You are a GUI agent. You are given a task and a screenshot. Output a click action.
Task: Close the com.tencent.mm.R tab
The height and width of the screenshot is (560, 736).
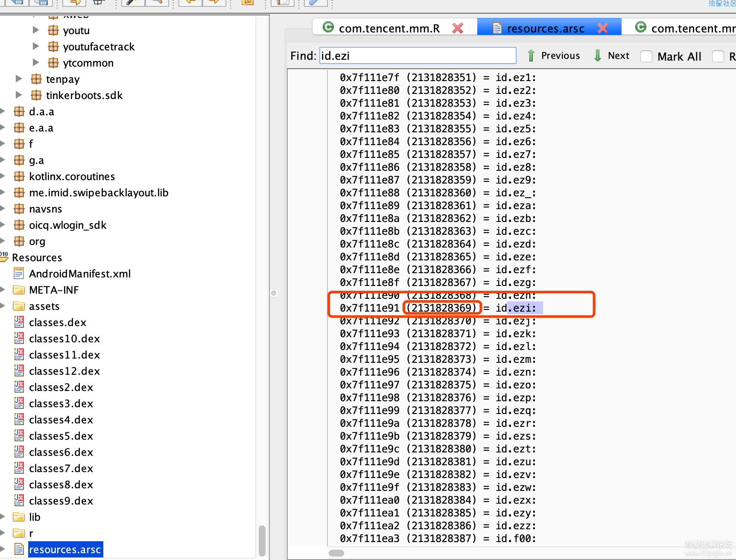point(458,28)
